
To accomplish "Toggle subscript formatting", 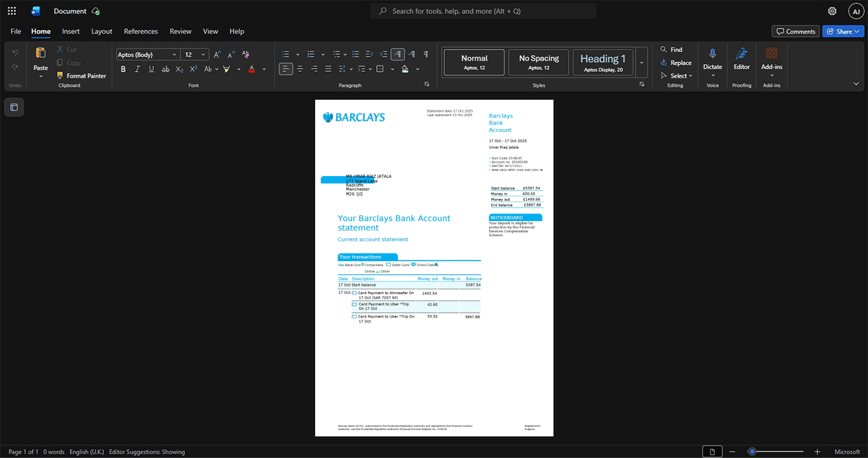I will pos(179,69).
